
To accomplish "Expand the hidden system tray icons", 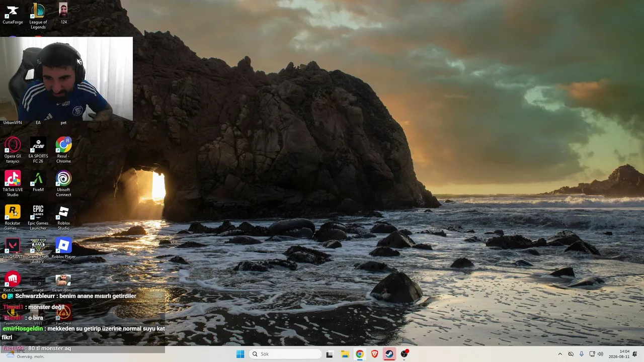I will click(x=560, y=354).
